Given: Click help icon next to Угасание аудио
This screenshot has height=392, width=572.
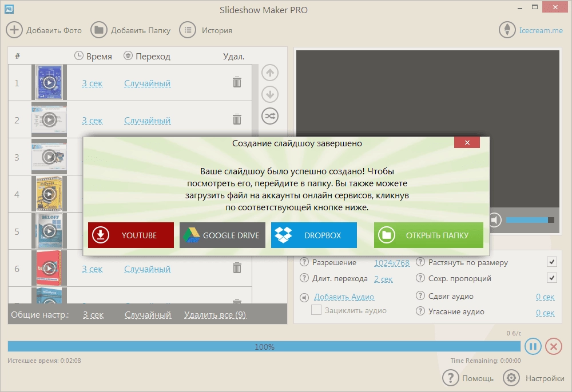Looking at the screenshot, I should pos(420,311).
